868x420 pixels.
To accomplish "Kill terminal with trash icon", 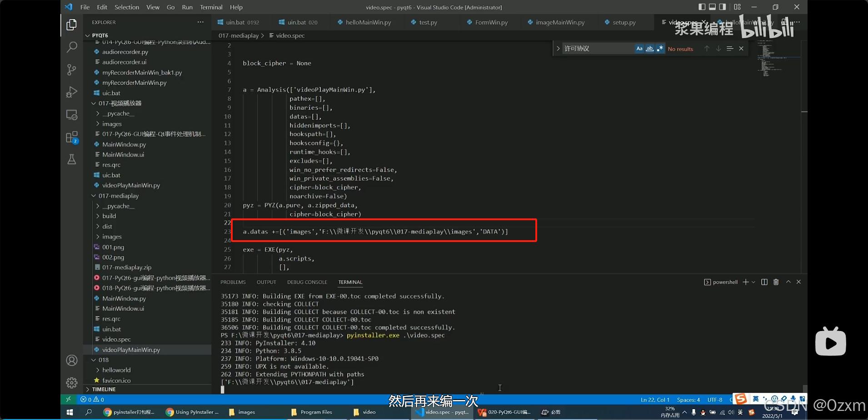I will click(x=776, y=282).
